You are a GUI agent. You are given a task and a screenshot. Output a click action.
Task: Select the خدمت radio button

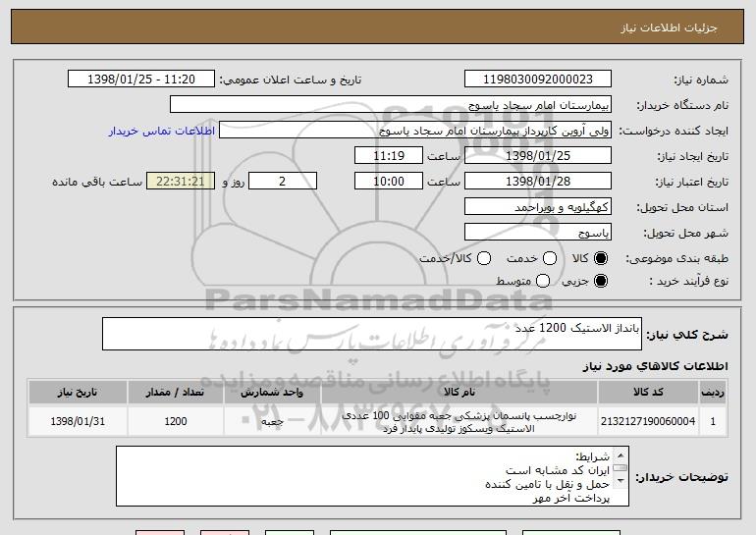point(550,258)
